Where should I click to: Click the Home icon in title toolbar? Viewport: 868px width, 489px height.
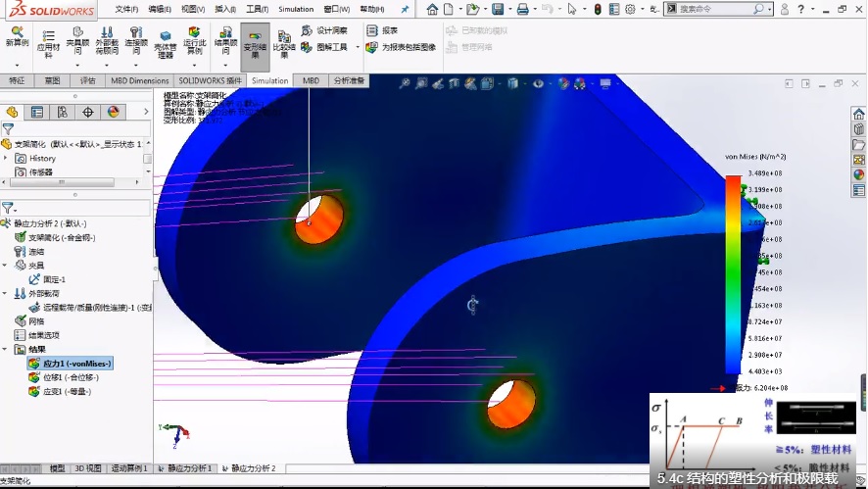[x=432, y=9]
